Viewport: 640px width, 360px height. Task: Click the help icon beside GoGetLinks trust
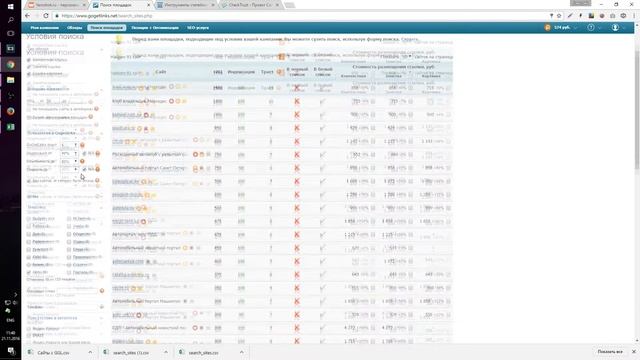tap(82, 145)
